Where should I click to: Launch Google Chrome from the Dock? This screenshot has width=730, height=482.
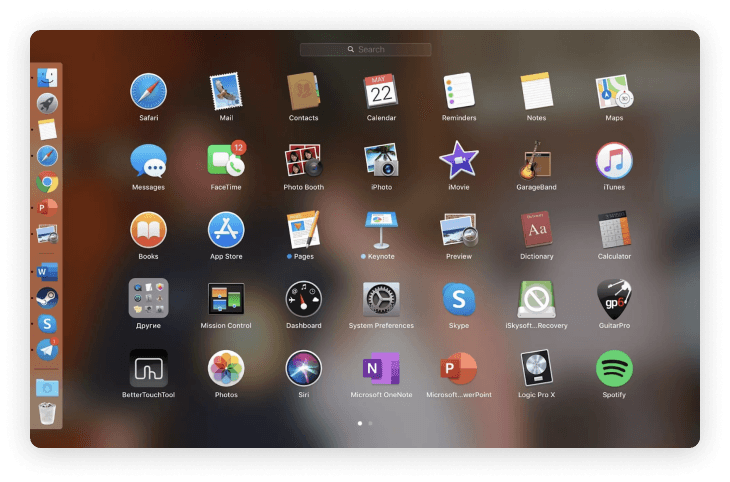(x=47, y=182)
